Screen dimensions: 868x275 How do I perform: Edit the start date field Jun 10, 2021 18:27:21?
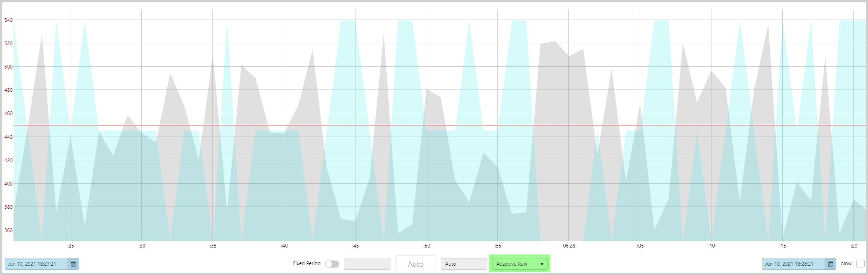coord(36,264)
